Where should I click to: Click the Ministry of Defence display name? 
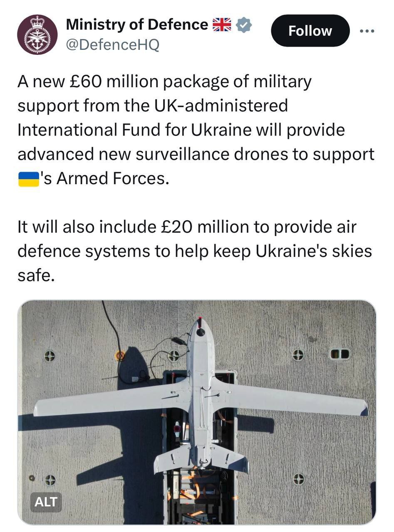137,25
